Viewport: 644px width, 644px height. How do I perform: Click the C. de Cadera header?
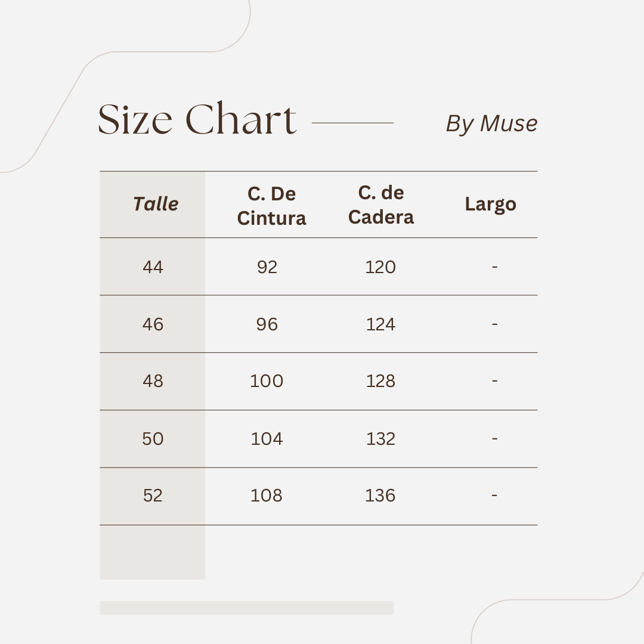tap(381, 205)
